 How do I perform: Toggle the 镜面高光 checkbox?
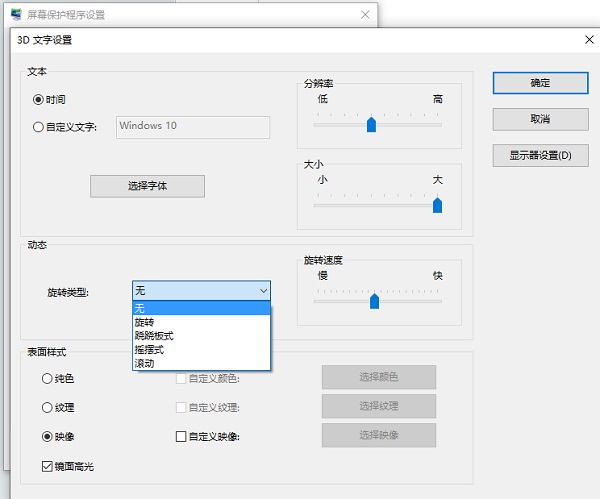tap(47, 466)
